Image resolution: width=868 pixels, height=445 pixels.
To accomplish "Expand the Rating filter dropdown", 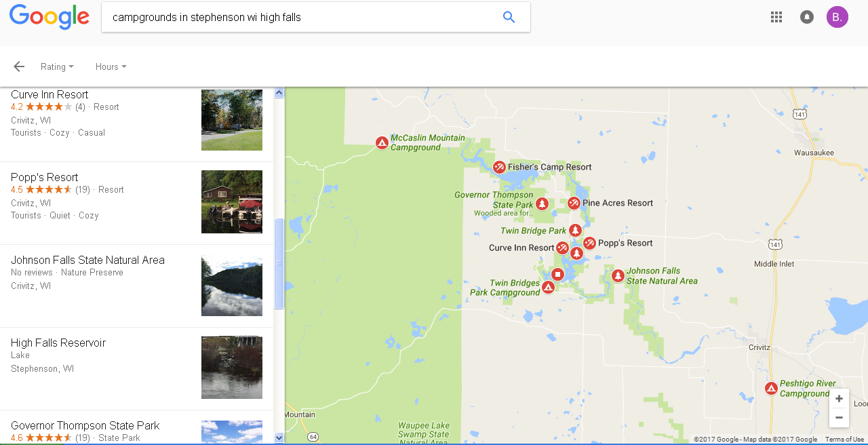I will point(57,66).
